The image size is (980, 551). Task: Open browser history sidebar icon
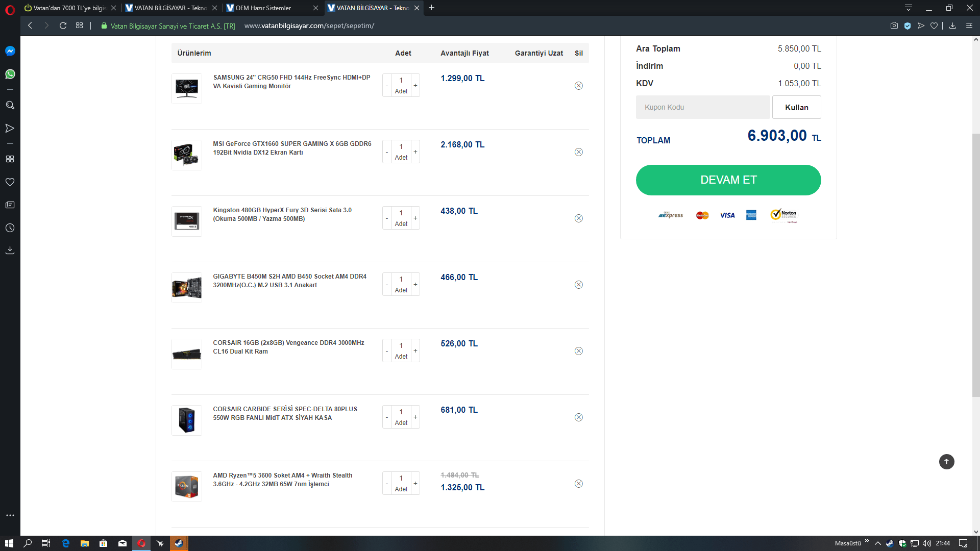tap(10, 228)
